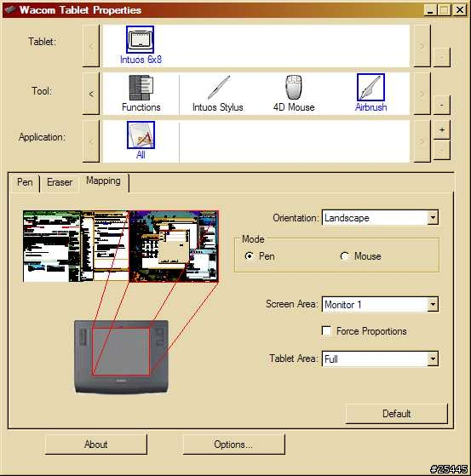Remove application with minus button
Viewport: 471px width, 476px height.
coord(441,150)
